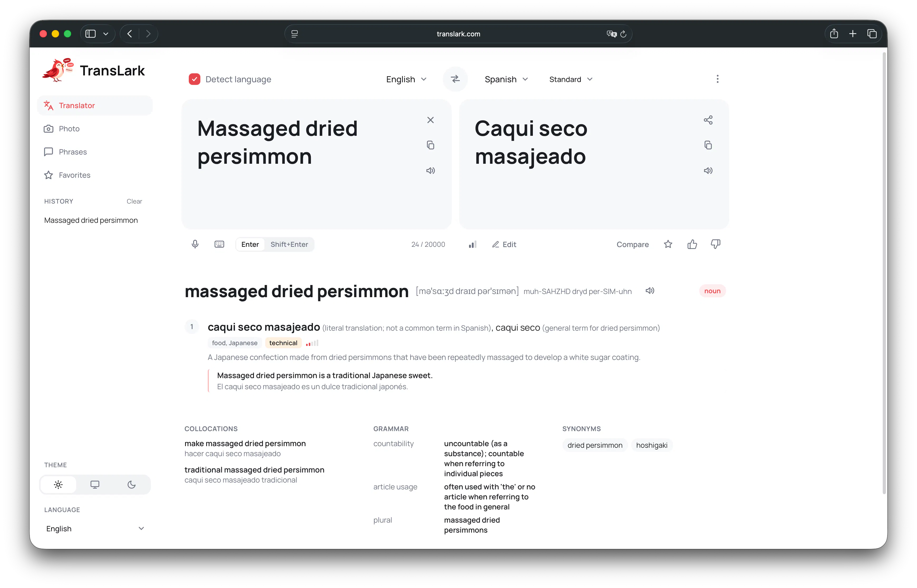Give thumbs down to the translation
The height and width of the screenshot is (588, 917).
(715, 244)
